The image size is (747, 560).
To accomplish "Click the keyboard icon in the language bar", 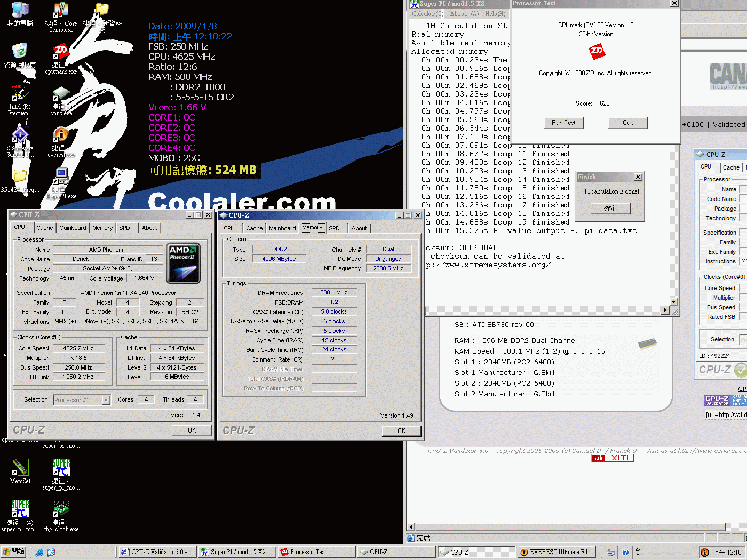I will click(x=611, y=553).
